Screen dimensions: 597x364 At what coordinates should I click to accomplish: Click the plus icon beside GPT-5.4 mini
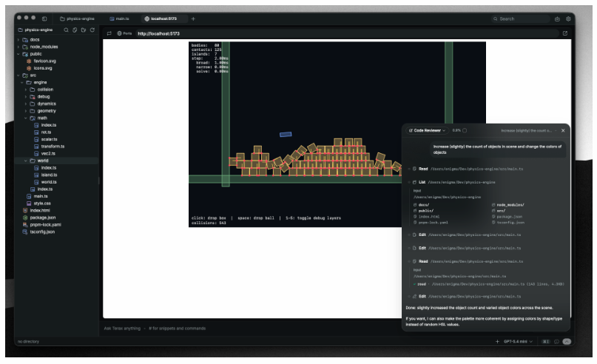(x=497, y=342)
